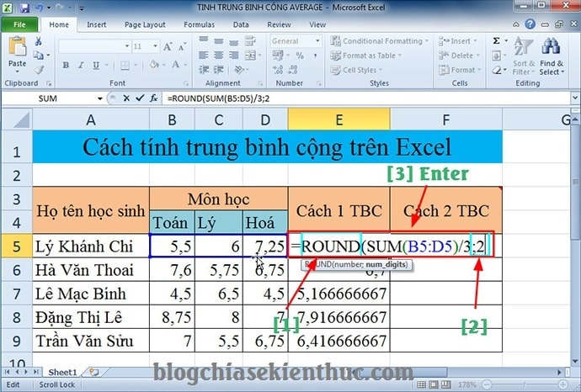Switch to the View tab

317,24
